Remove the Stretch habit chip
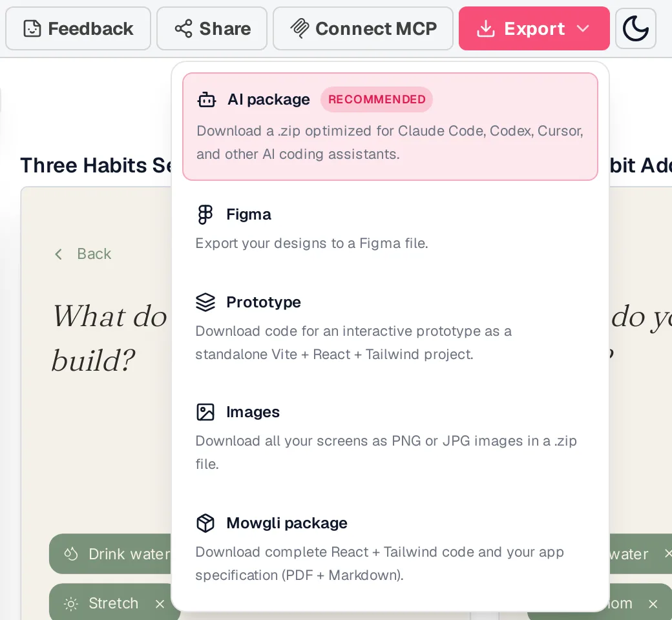672x620 pixels. (x=160, y=604)
